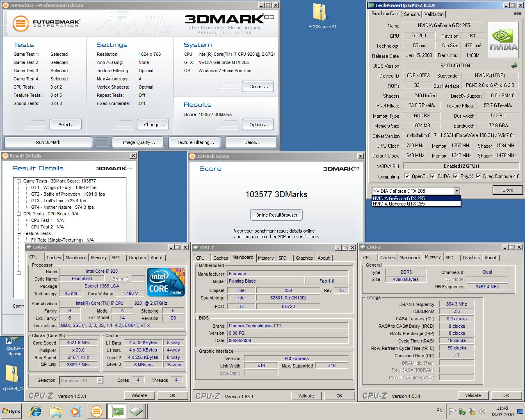Click the 3DMark Score window title icon
This screenshot has height=420, width=525.
point(192,156)
